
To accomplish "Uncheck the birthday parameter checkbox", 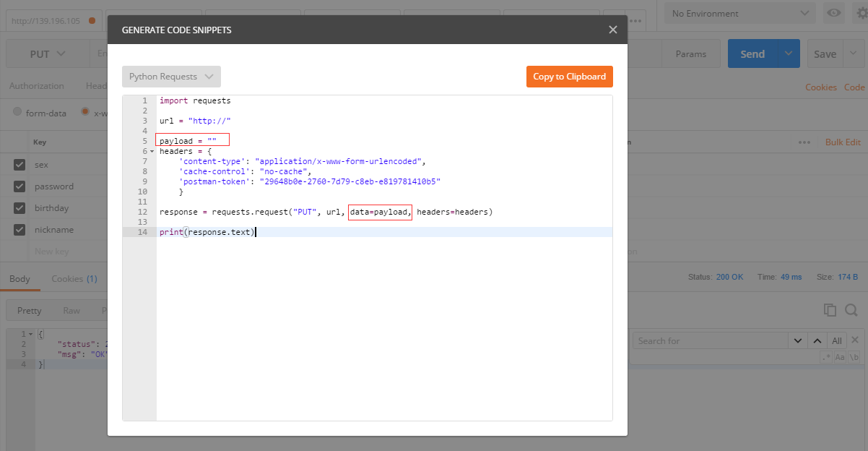I will (x=20, y=207).
